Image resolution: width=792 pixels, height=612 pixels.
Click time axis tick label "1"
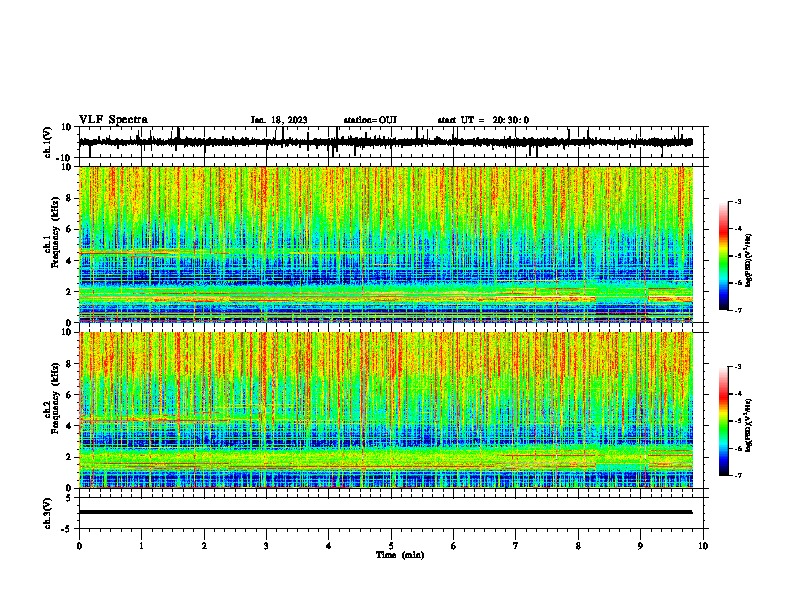tap(141, 546)
